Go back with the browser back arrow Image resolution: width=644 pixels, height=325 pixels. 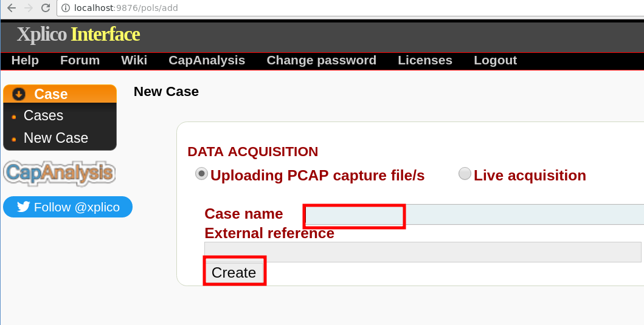12,7
